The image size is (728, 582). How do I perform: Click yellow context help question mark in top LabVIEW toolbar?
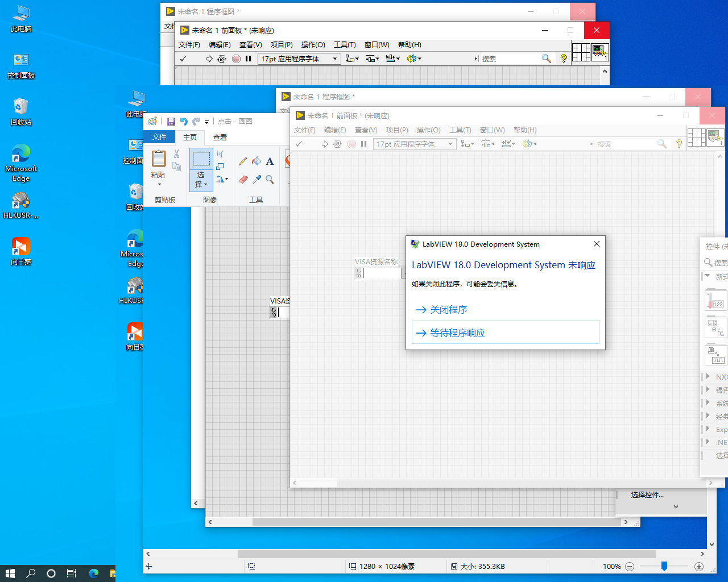[564, 59]
